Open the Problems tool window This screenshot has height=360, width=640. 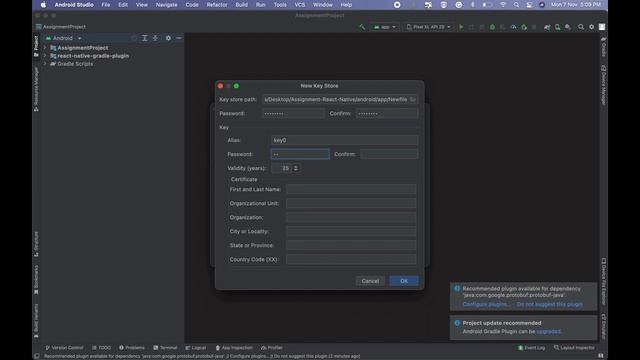click(132, 348)
